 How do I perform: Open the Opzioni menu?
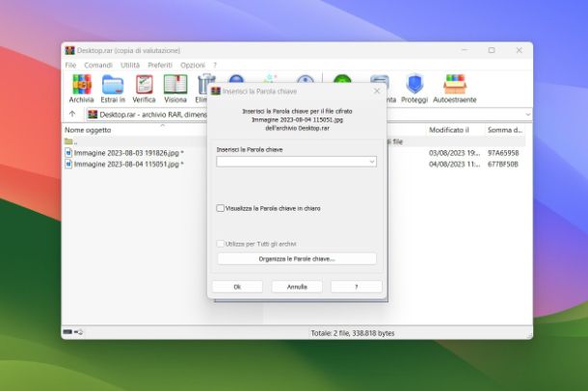(193, 65)
